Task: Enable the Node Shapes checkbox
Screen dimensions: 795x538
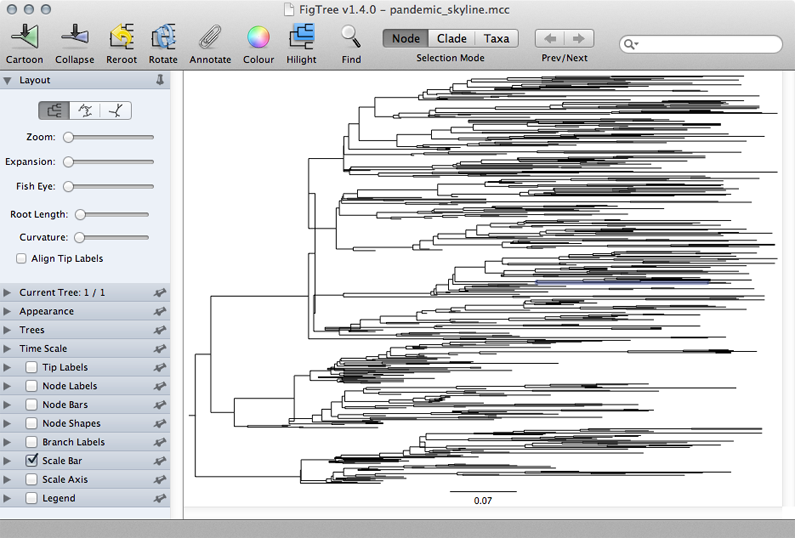Action: 31,423
